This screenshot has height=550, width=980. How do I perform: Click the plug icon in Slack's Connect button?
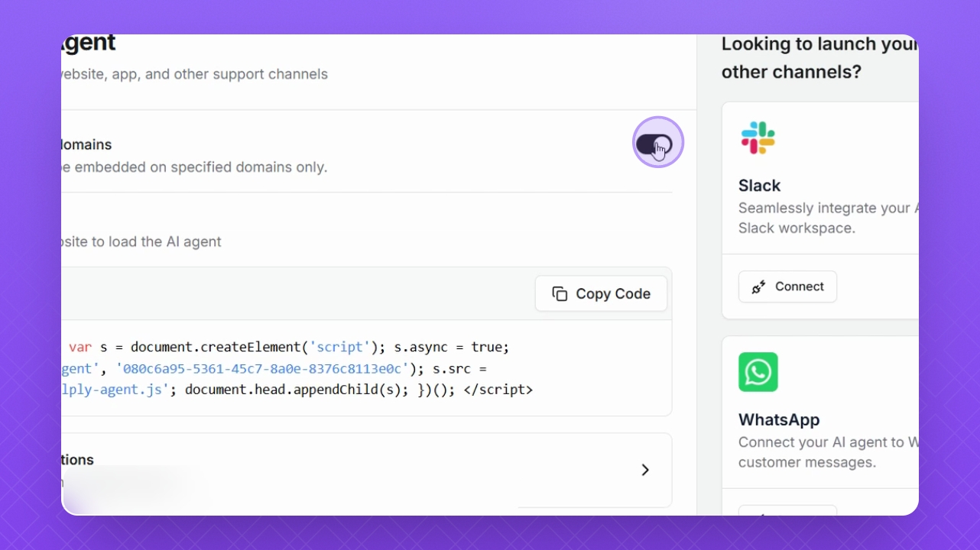click(x=758, y=287)
